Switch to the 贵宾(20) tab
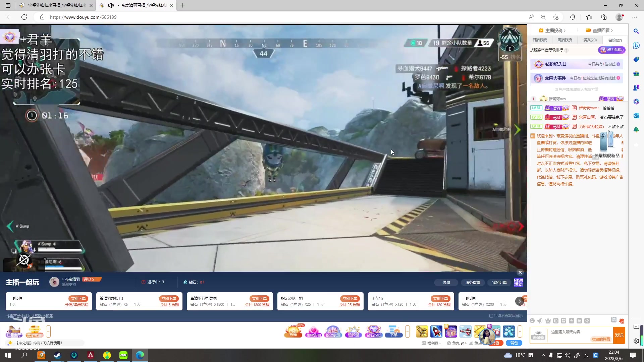 point(590,40)
